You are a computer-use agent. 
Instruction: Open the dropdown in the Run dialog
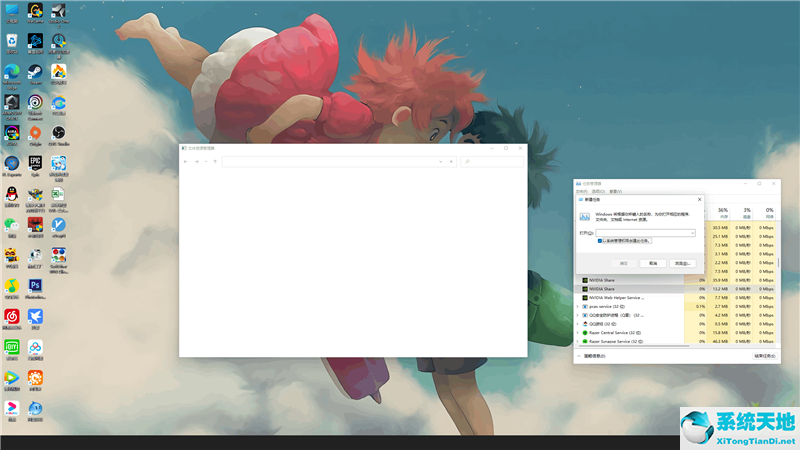[x=692, y=233]
